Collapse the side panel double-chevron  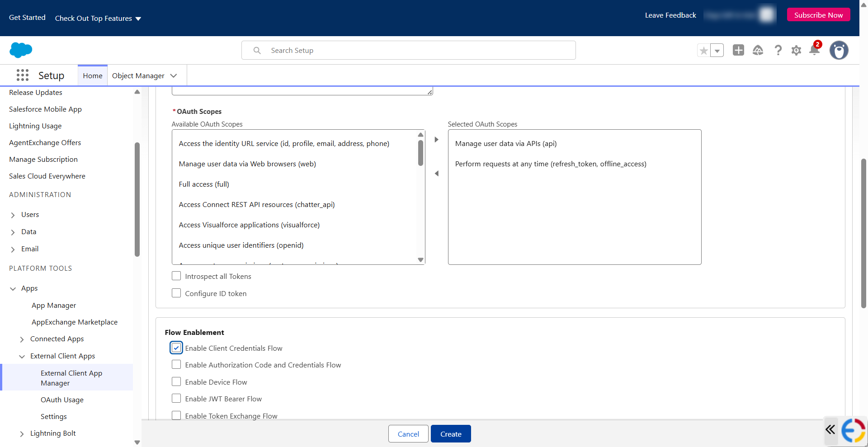[830, 429]
